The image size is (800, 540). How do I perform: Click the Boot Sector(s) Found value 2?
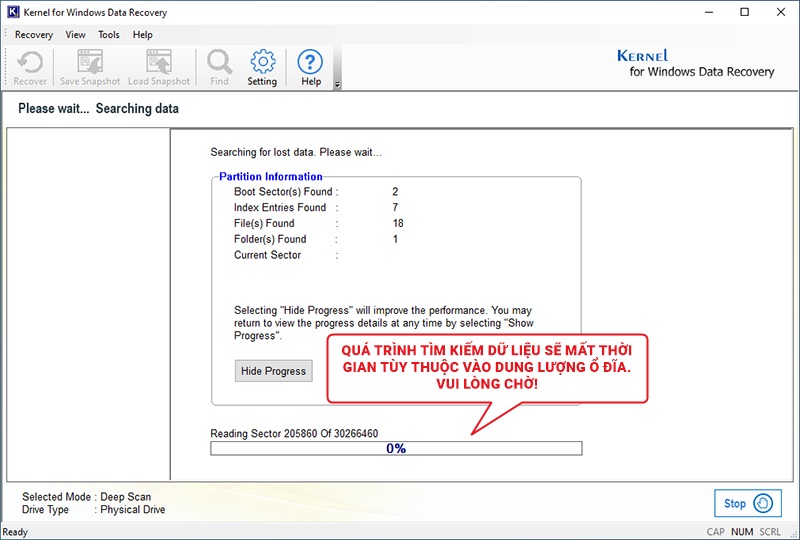[x=395, y=192]
